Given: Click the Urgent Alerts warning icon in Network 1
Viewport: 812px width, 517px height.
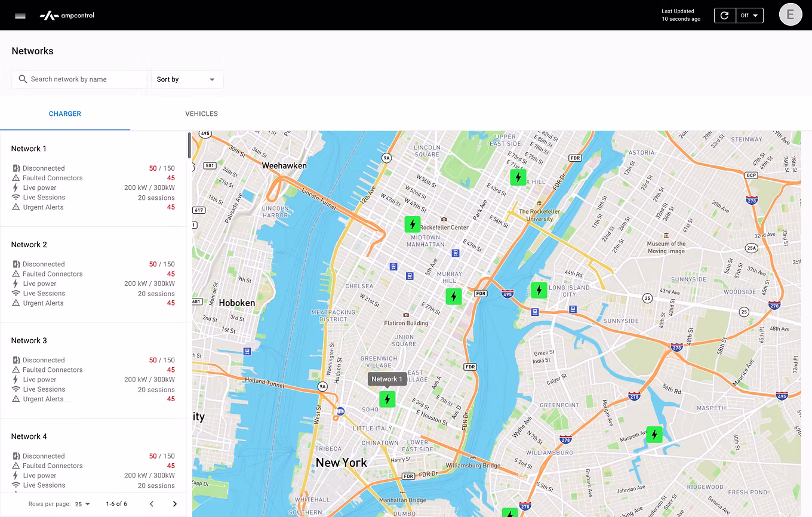Looking at the screenshot, I should [x=16, y=207].
